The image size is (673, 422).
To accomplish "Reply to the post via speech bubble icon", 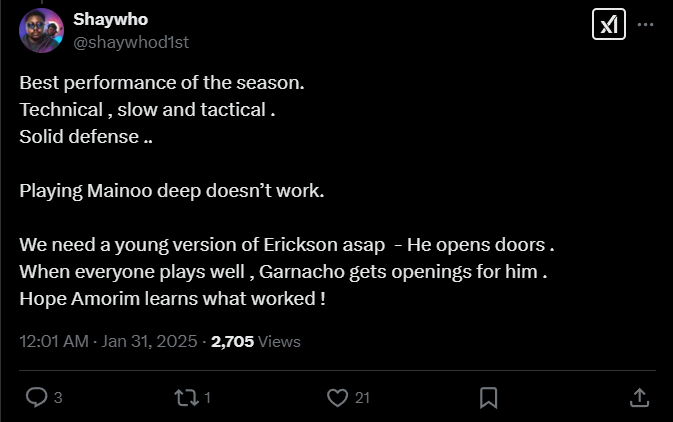I will click(36, 397).
